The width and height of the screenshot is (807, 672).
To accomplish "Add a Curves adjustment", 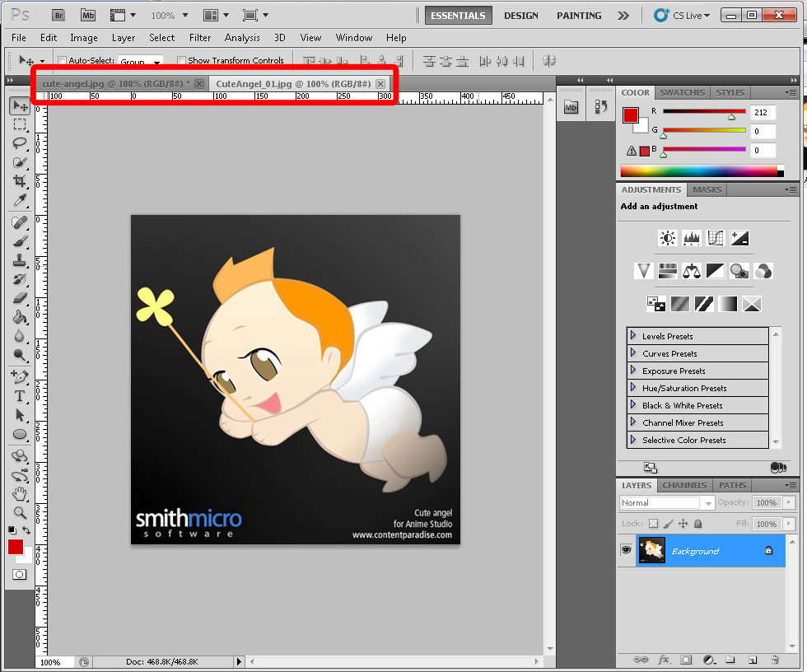I will (716, 238).
